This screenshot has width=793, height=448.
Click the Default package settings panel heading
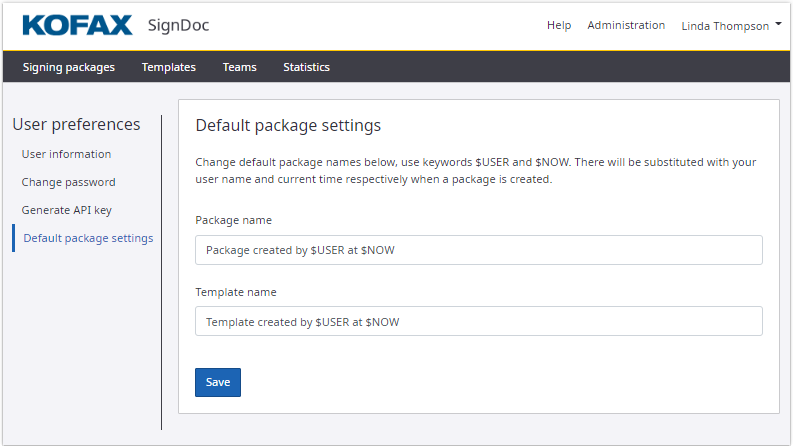pyautogui.click(x=288, y=126)
